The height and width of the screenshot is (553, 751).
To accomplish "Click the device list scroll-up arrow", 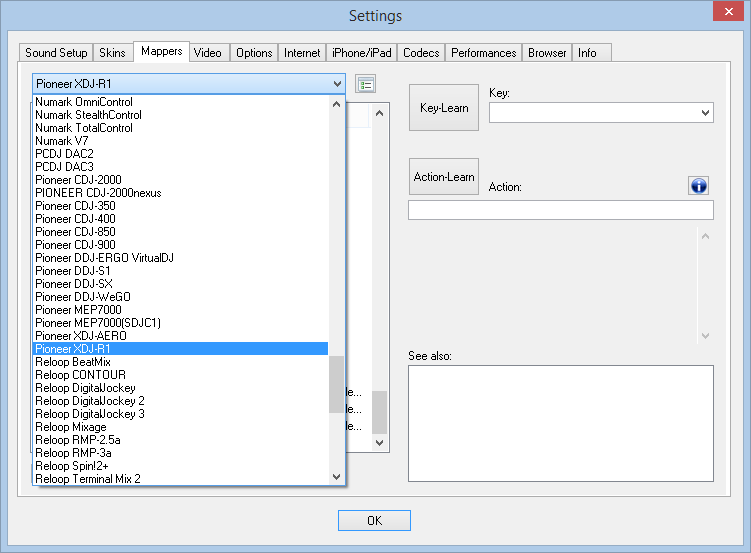I will click(336, 104).
